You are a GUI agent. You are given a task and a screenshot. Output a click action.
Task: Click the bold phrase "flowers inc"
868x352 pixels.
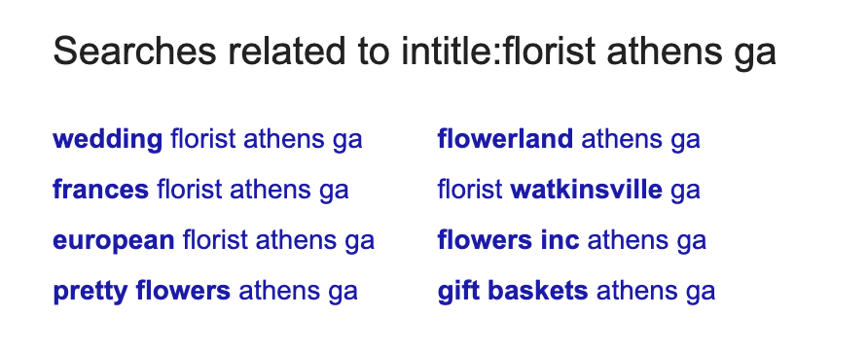click(x=508, y=241)
